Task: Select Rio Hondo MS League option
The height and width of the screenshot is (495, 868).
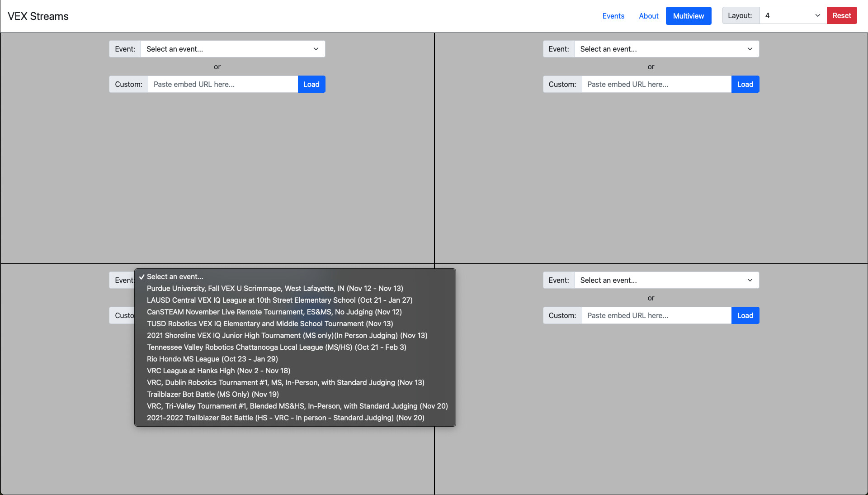Action: 212,359
